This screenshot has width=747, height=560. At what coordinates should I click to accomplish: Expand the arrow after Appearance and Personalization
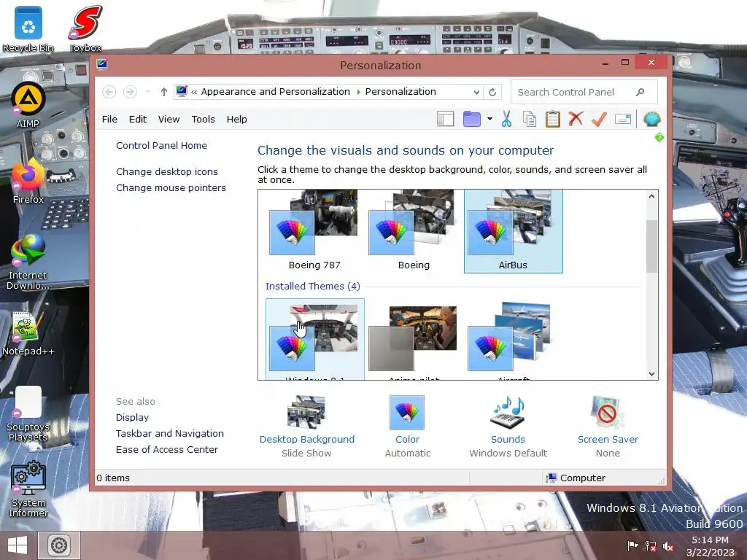pyautogui.click(x=358, y=92)
